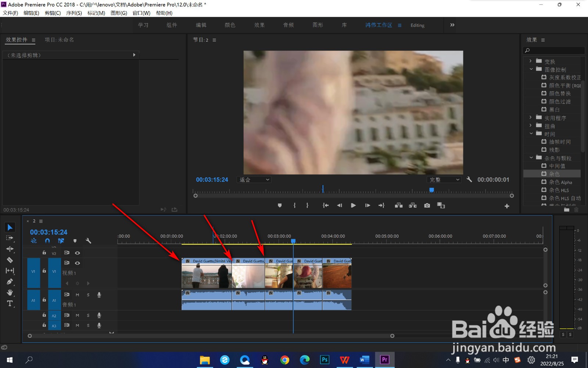Play the program monitor
Viewport: 588px width, 368px height.
tap(353, 205)
